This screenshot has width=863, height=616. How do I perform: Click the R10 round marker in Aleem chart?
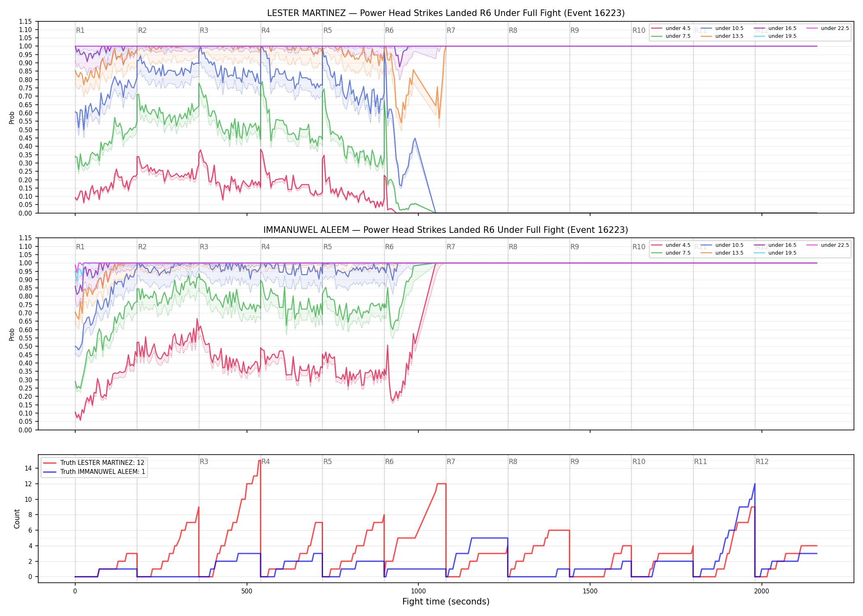coord(639,247)
